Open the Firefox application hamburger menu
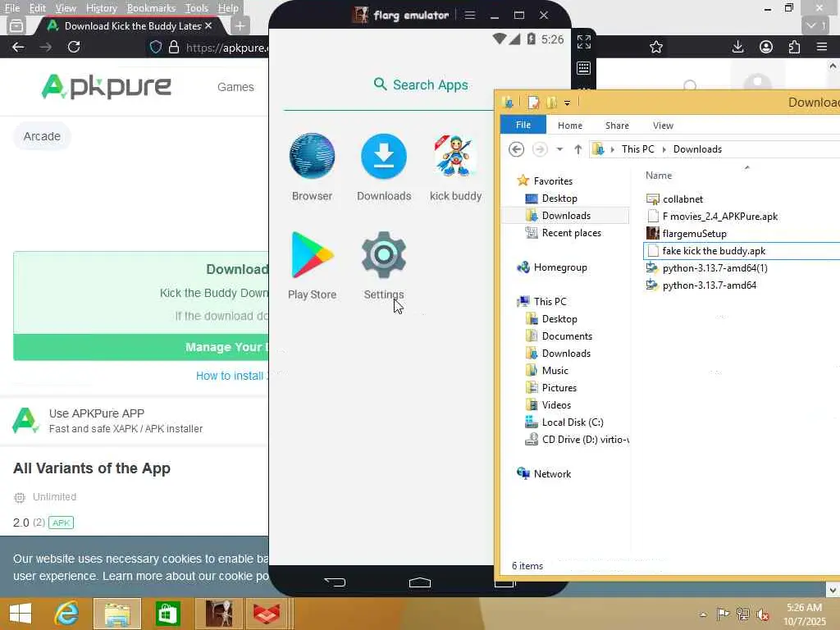 822,47
